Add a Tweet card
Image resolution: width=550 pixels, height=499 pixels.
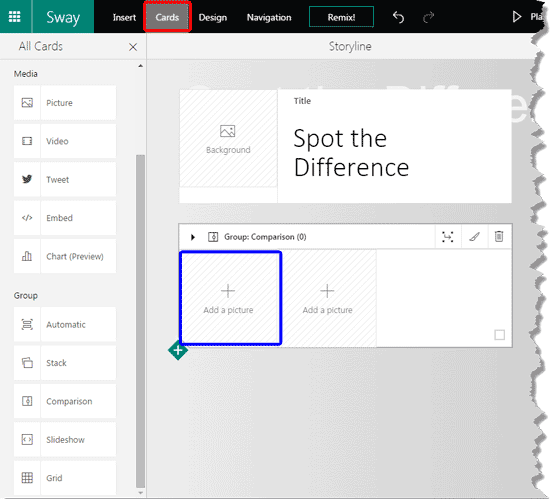(x=65, y=179)
